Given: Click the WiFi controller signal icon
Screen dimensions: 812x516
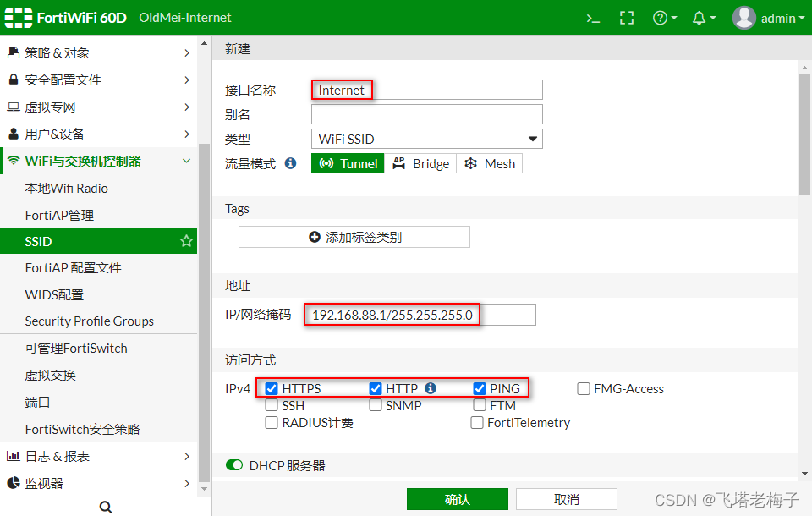Looking at the screenshot, I should (14, 161).
